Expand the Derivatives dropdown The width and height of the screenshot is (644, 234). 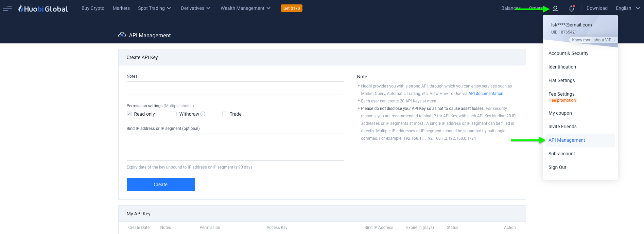pos(196,8)
